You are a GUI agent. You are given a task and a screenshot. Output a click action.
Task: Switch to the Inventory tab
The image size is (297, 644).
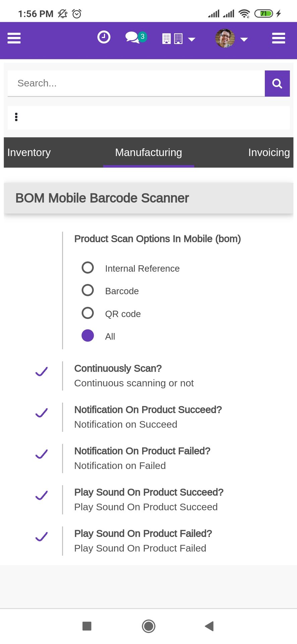[29, 153]
